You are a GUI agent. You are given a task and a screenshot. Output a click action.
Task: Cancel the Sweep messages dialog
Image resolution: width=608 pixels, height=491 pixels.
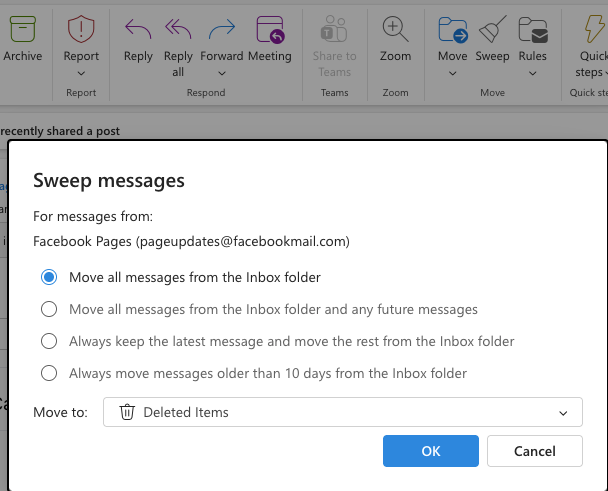[x=534, y=451]
